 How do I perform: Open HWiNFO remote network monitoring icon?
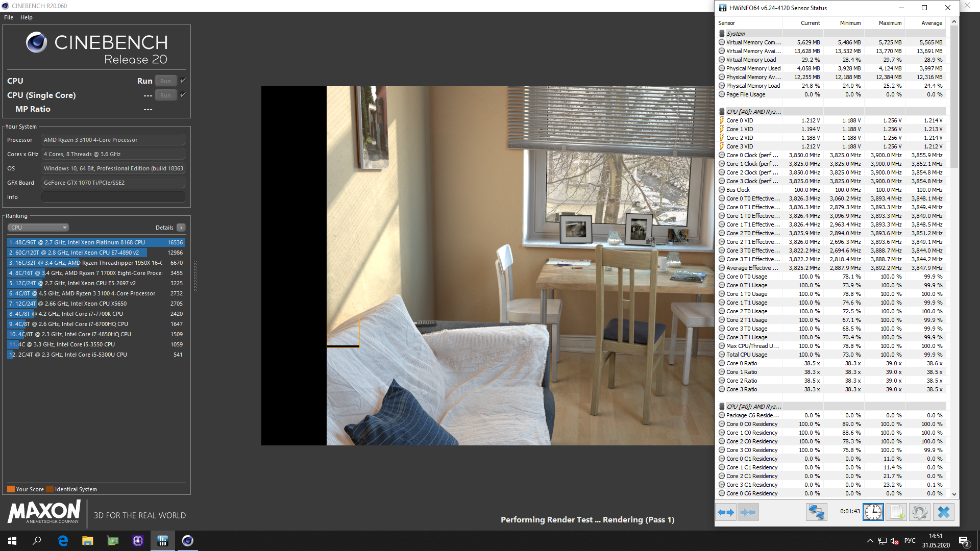point(816,512)
